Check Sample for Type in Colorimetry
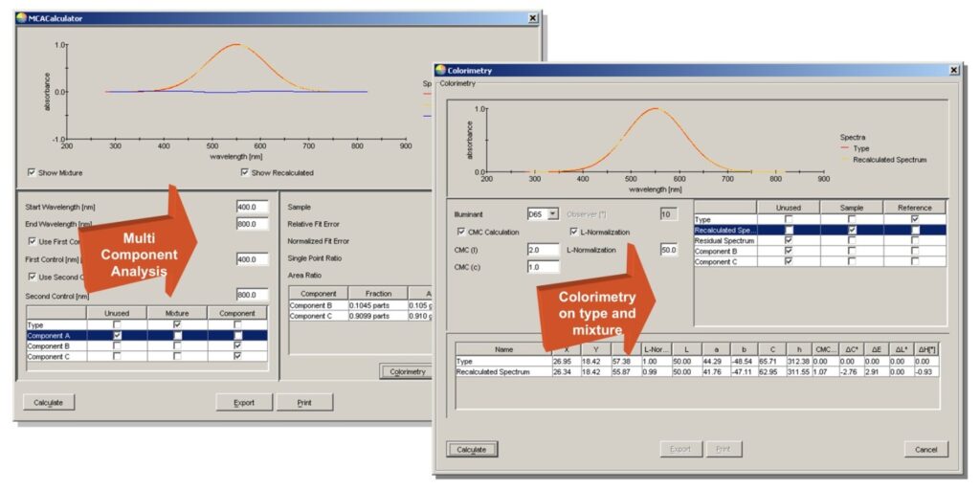The width and height of the screenshot is (980, 489). point(851,219)
